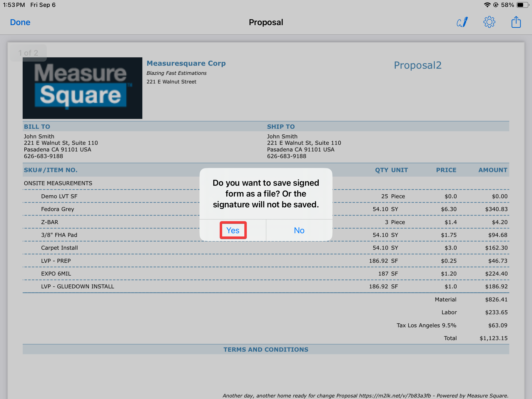Image resolution: width=532 pixels, height=399 pixels.
Task: Tap the signature pen icon
Action: (x=462, y=22)
